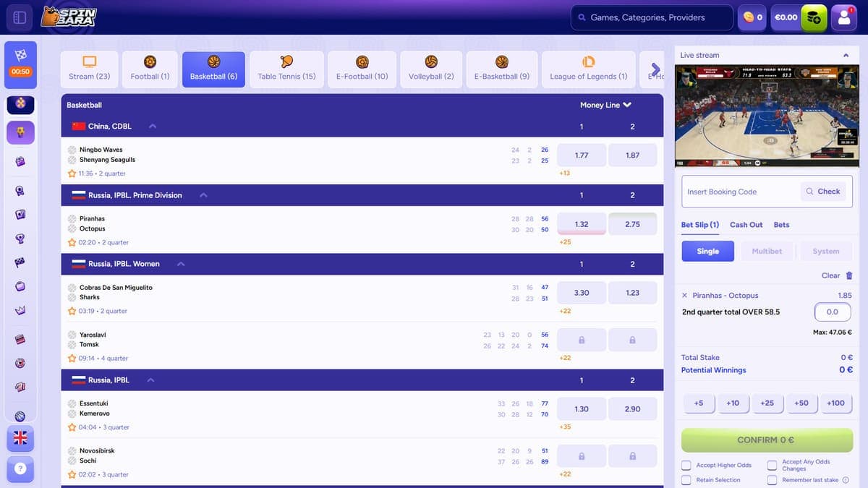Click the CONFIRM 0 € button
Screen dimensions: 868x488
[767, 440]
